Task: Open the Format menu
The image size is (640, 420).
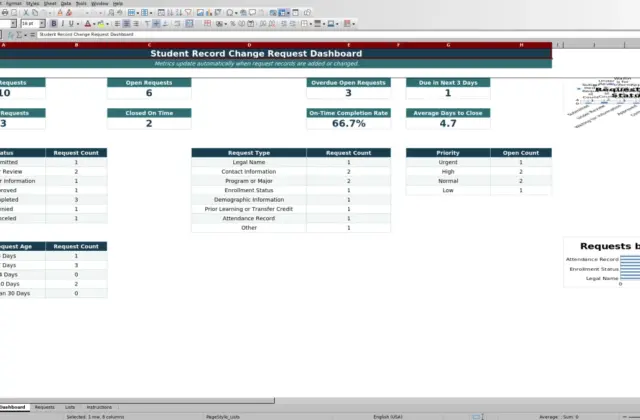Action: tap(13, 3)
